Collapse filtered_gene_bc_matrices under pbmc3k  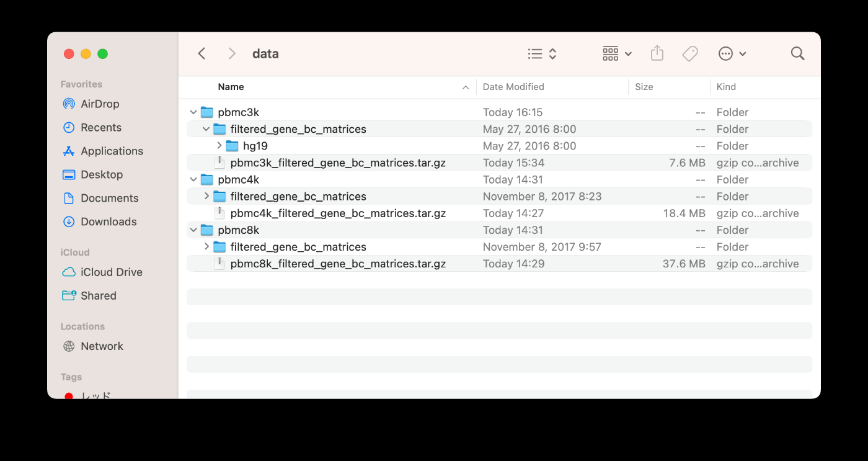[x=206, y=129]
